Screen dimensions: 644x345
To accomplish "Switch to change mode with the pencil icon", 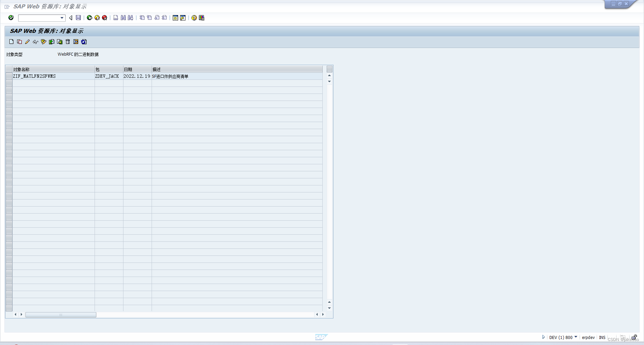I will (28, 42).
